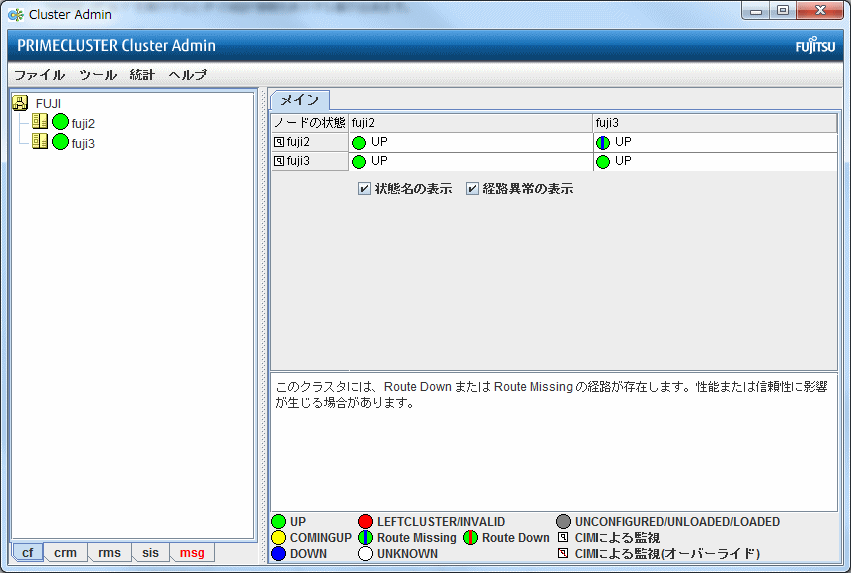Select fuji3 in the cluster tree
This screenshot has height=573, width=851.
pos(83,144)
